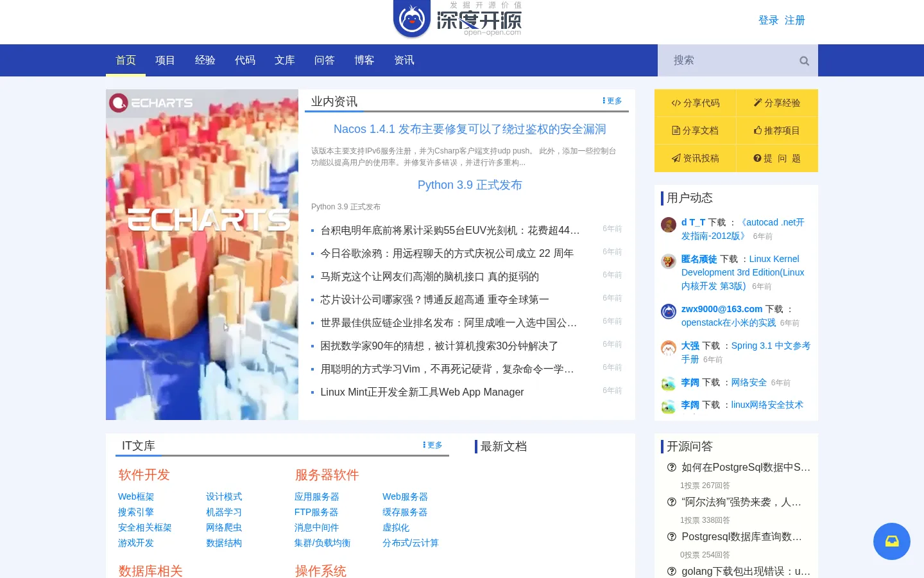Open Spring 3.1 中文参考手册 link

click(x=746, y=352)
